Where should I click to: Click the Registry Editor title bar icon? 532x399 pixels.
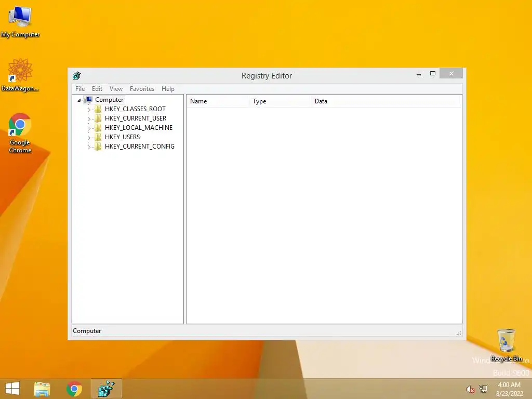pyautogui.click(x=77, y=75)
